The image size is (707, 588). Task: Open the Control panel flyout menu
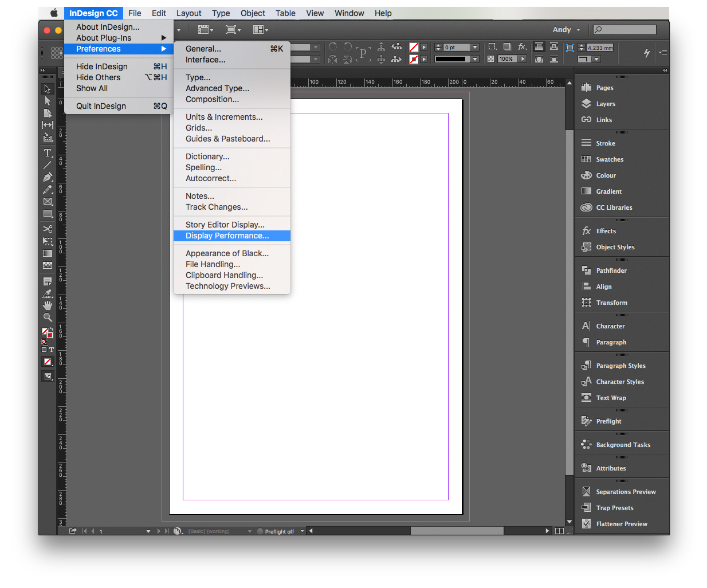[x=662, y=52]
